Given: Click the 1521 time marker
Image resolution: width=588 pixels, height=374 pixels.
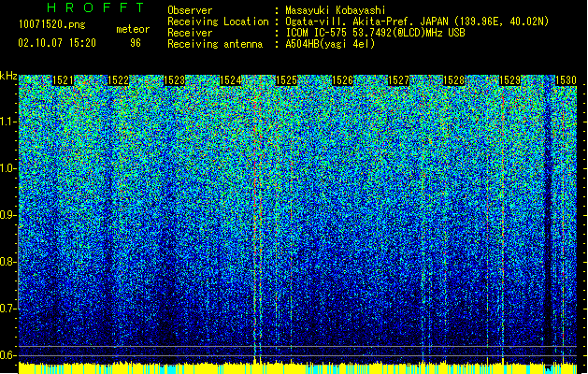Looking at the screenshot, I should (x=63, y=80).
